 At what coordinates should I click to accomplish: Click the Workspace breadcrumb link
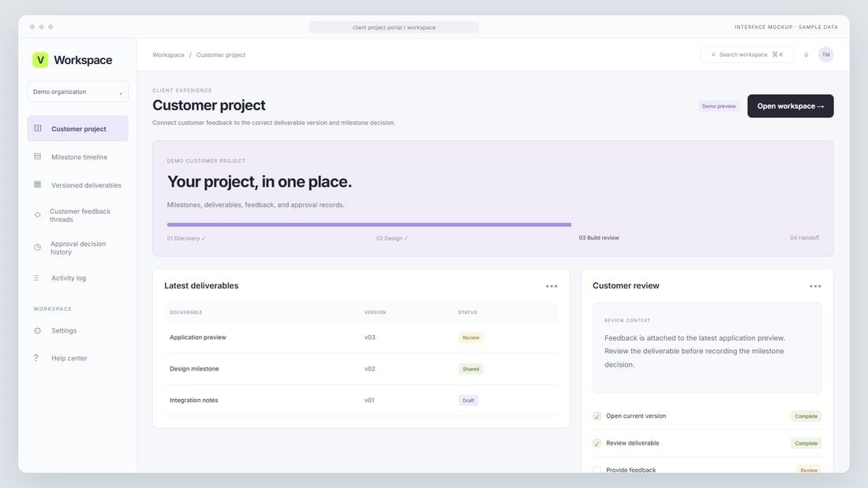point(168,54)
